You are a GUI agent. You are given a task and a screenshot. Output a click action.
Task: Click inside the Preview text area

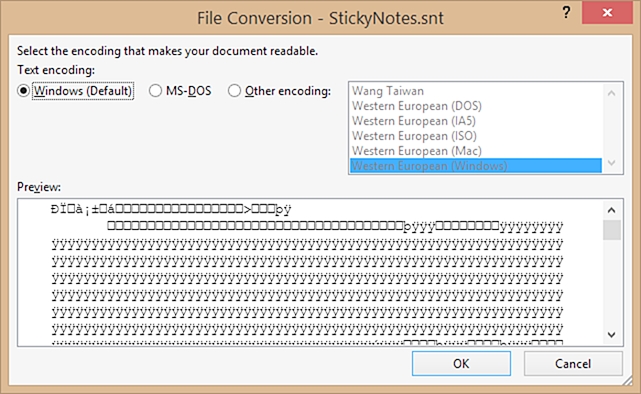pyautogui.click(x=310, y=272)
